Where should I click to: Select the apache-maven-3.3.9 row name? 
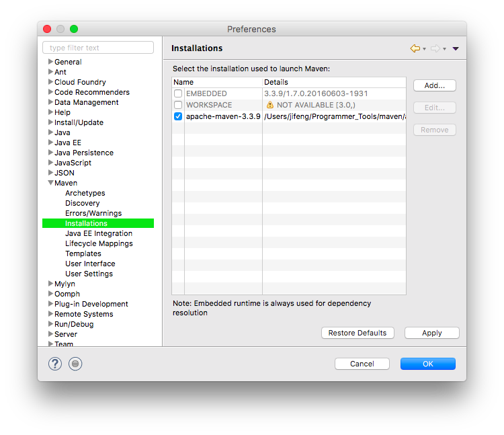(x=223, y=116)
